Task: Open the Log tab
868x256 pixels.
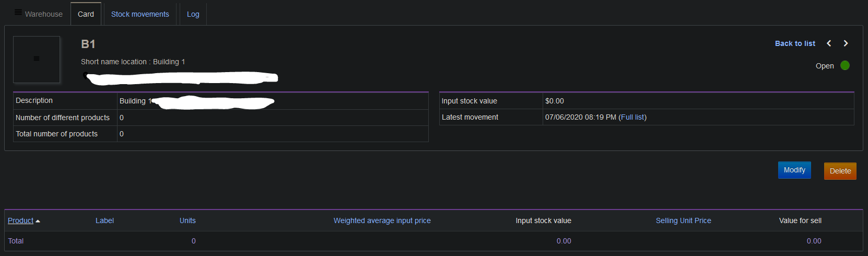Action: pos(193,14)
